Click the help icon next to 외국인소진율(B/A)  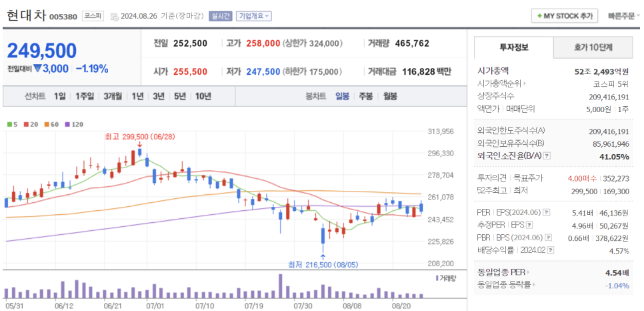[547, 156]
